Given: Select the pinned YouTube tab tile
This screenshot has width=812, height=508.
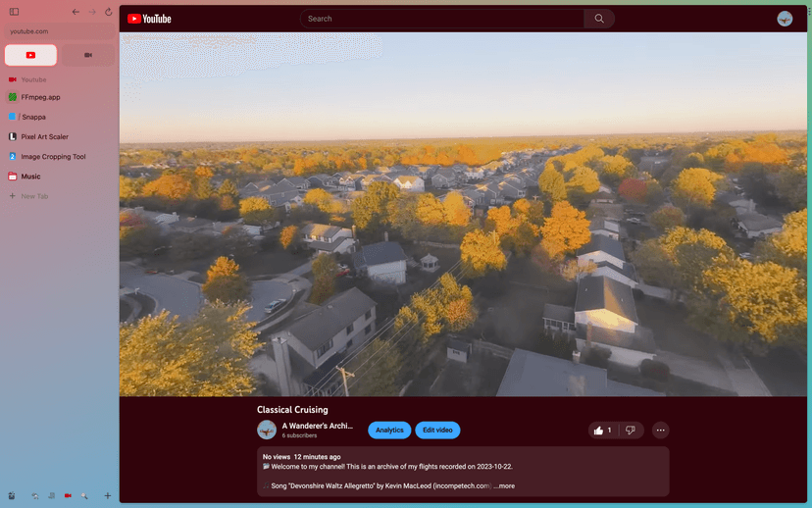Looking at the screenshot, I should pos(30,55).
